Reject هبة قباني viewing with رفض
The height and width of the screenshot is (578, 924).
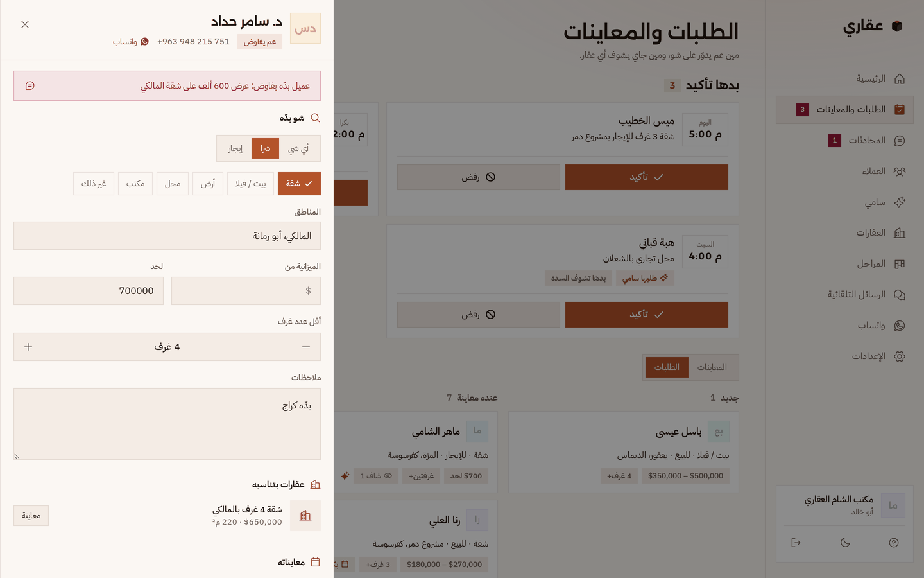(479, 315)
